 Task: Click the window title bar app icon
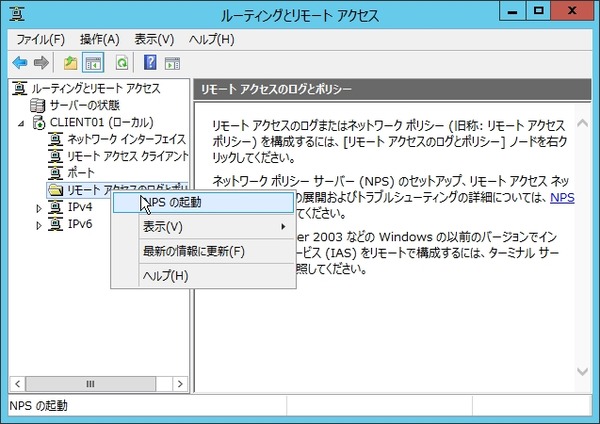click(x=17, y=14)
